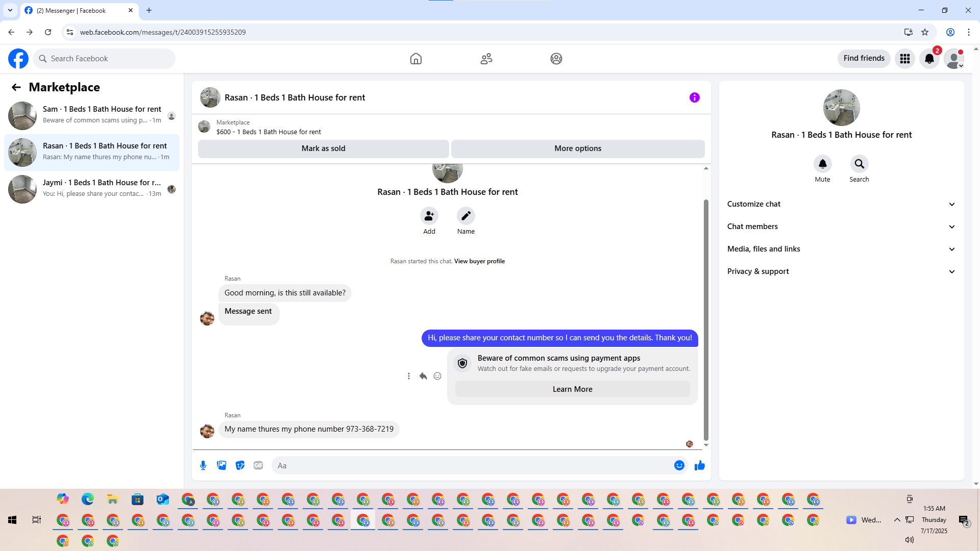Send a thumbs-up like
This screenshot has width=980, height=551.
(700, 465)
